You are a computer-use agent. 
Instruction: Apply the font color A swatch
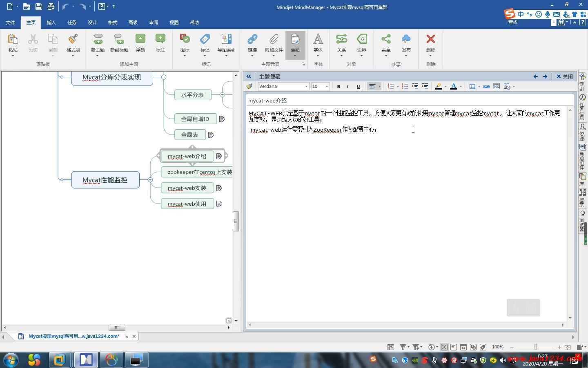point(453,86)
